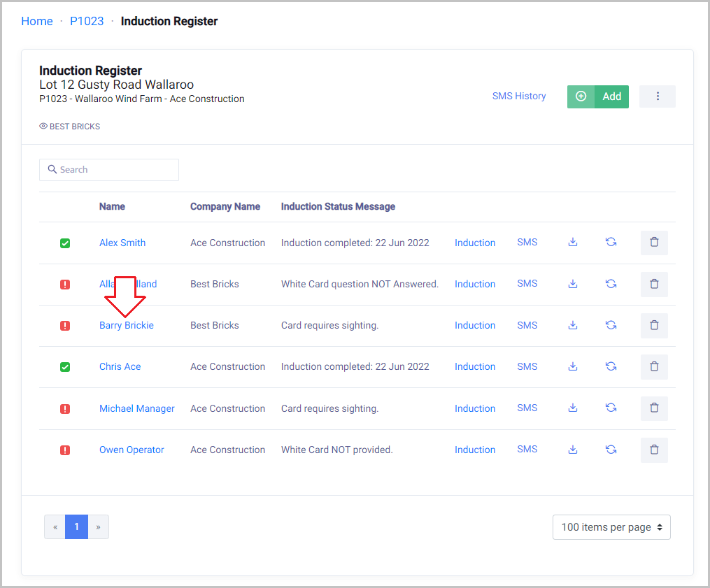Open the three-dot more options menu
Image resolution: width=710 pixels, height=588 pixels.
(658, 96)
